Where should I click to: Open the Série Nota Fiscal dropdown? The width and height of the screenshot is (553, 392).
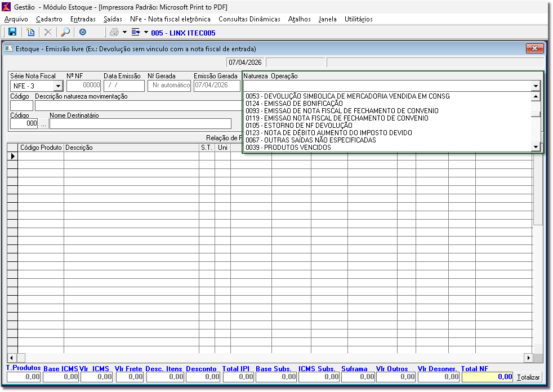57,86
